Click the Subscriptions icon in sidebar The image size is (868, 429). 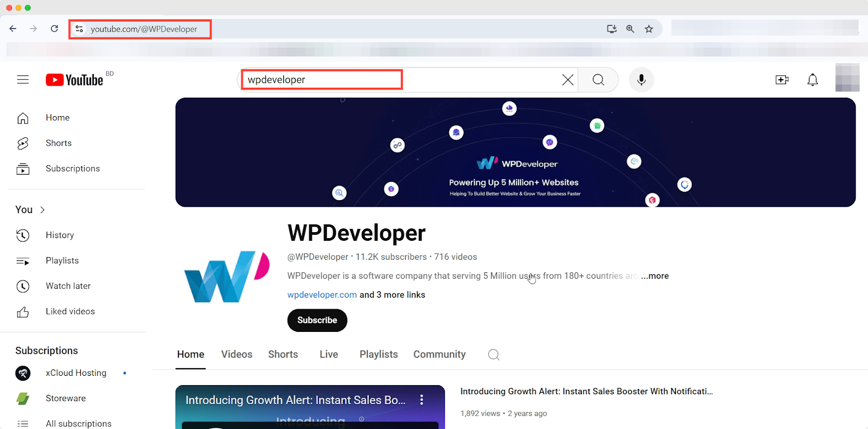(23, 169)
